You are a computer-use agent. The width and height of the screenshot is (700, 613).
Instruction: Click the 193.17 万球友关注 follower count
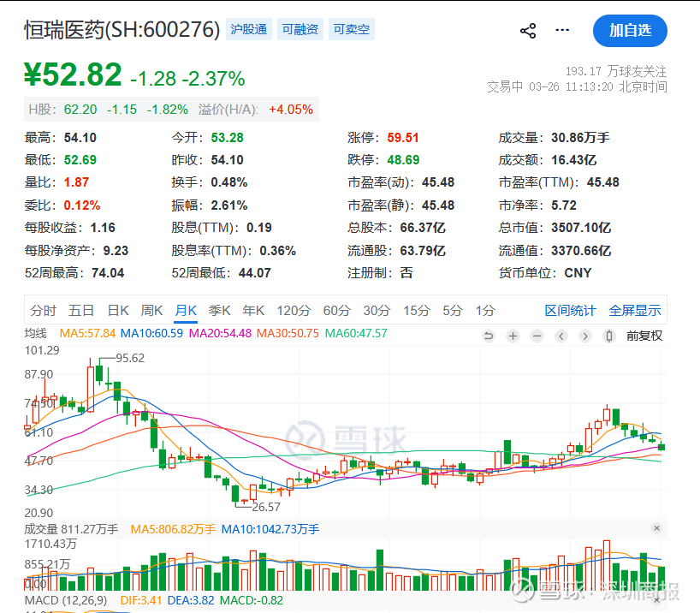pos(616,71)
